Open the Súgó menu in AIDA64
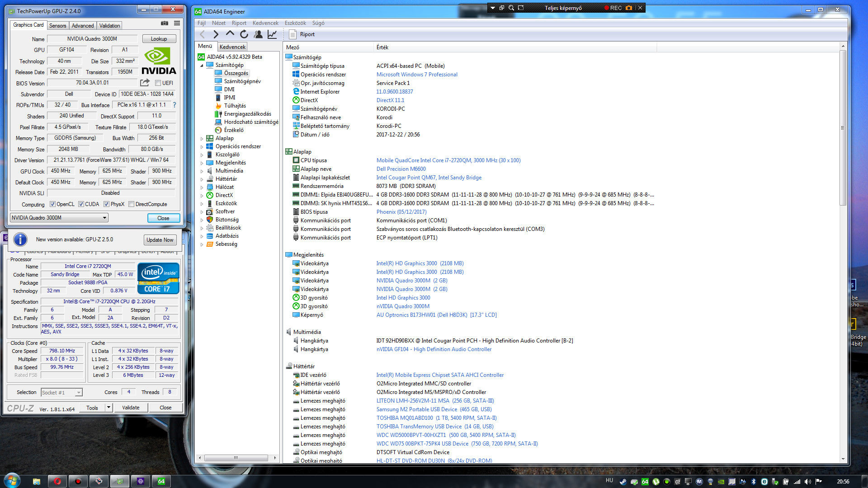 318,23
